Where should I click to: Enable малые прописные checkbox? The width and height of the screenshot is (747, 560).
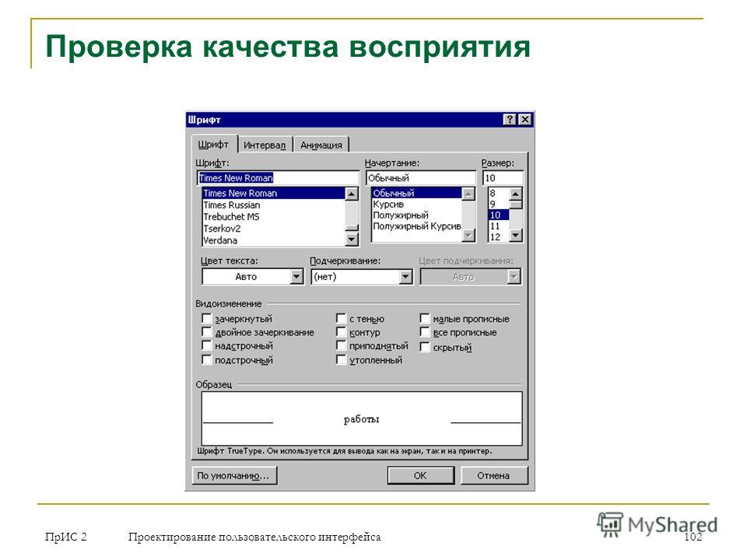[425, 318]
